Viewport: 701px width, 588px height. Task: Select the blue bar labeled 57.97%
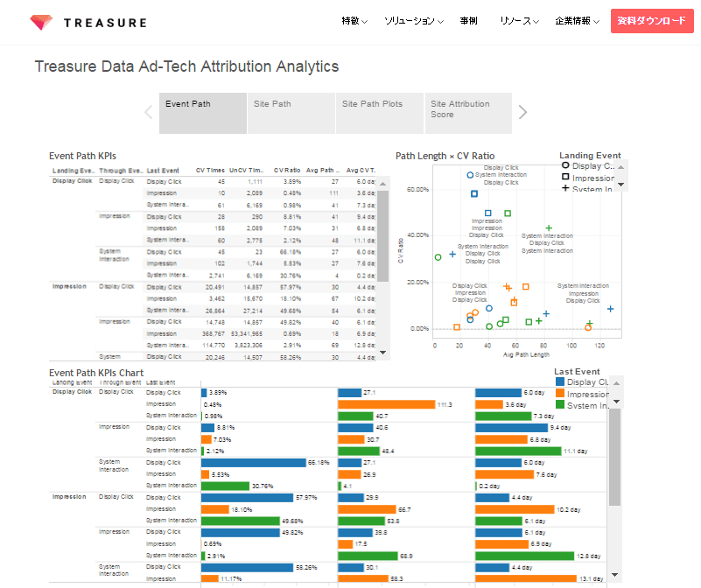pos(247,498)
